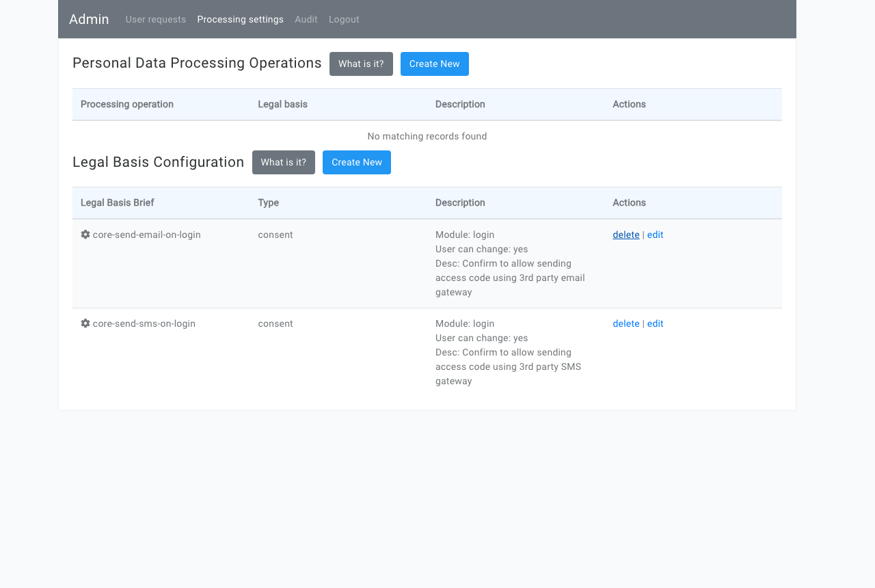Delete the core-send-email-on-login legal basis
This screenshot has height=588, width=875.
pyautogui.click(x=626, y=235)
